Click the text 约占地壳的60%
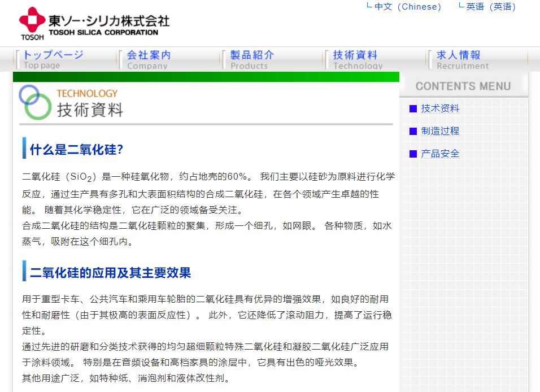The height and width of the screenshot is (392, 540). (x=213, y=177)
